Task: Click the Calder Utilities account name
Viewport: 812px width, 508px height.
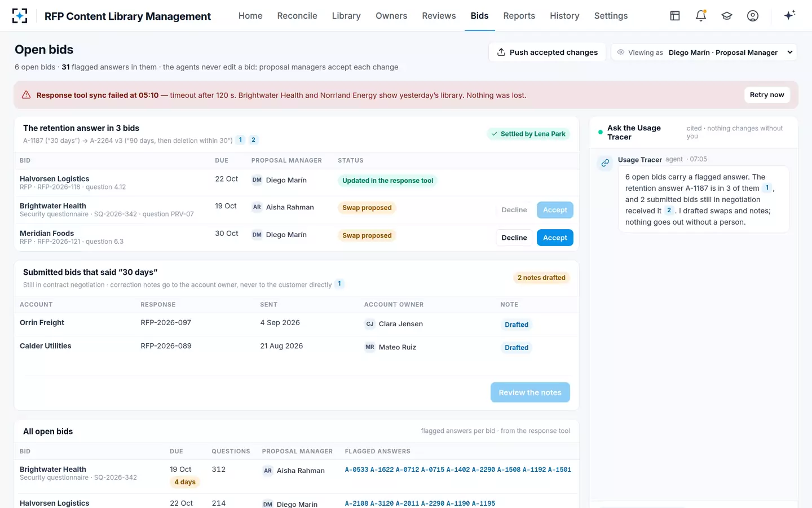Action: tap(46, 346)
